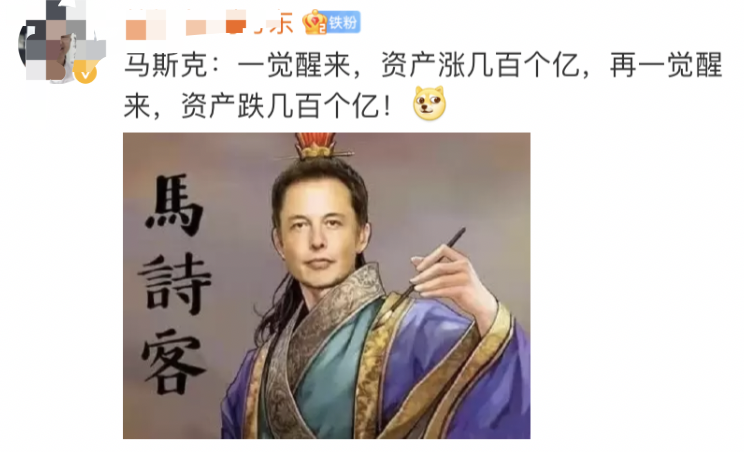This screenshot has width=744, height=452.
Task: Click the 一觉醒来 text in first line
Action: pyautogui.click(x=294, y=65)
